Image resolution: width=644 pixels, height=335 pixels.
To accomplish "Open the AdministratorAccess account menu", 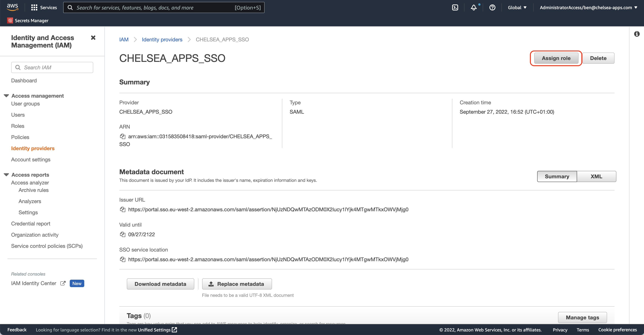I will (x=588, y=7).
